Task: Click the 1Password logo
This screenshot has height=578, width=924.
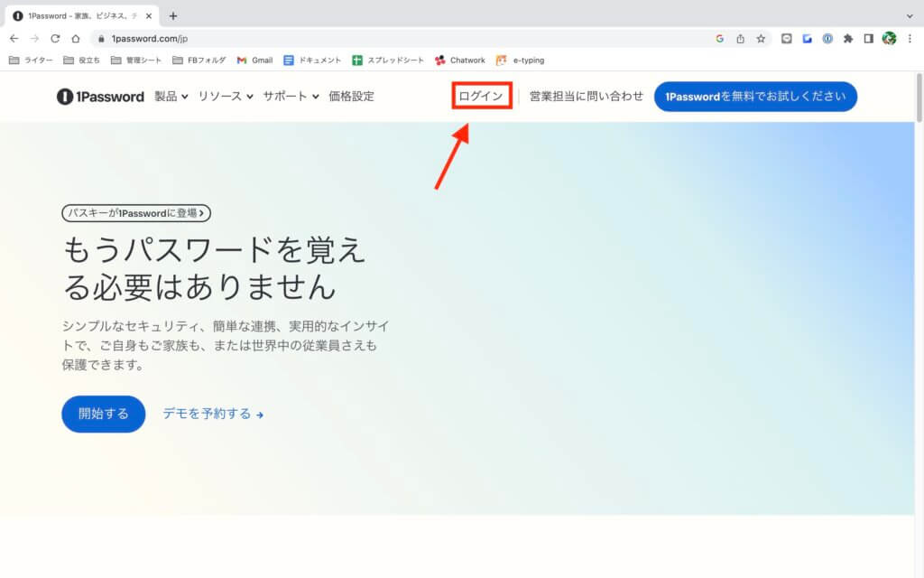Action: click(x=100, y=96)
